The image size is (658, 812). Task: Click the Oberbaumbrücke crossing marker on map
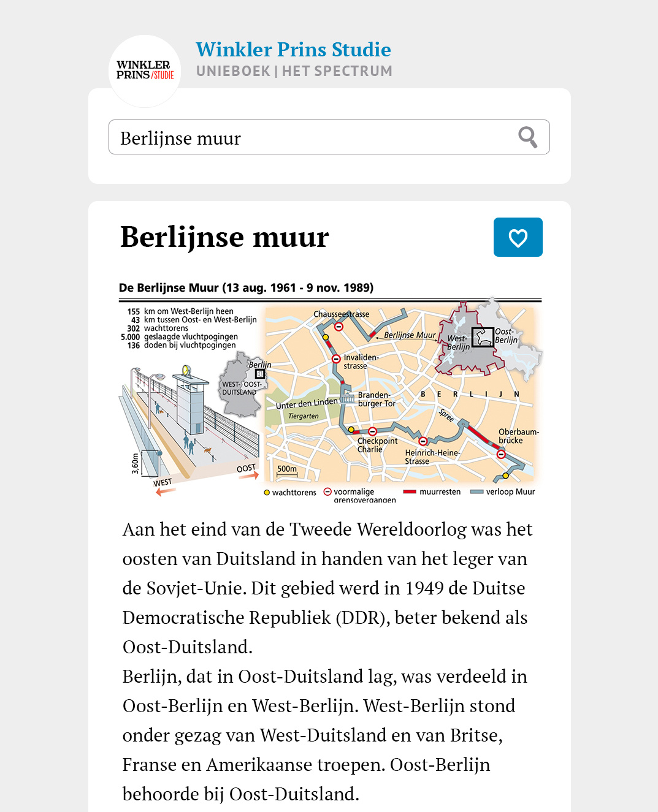(x=501, y=454)
